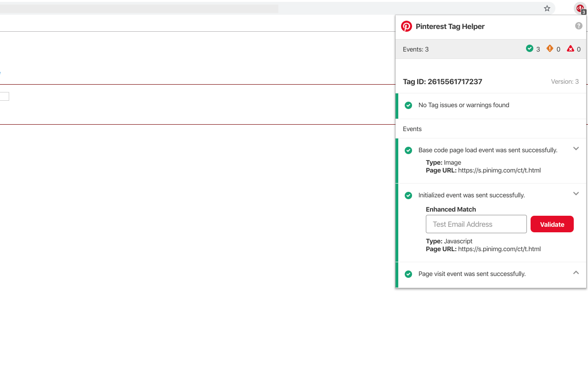Click the Events section header

[x=412, y=129]
